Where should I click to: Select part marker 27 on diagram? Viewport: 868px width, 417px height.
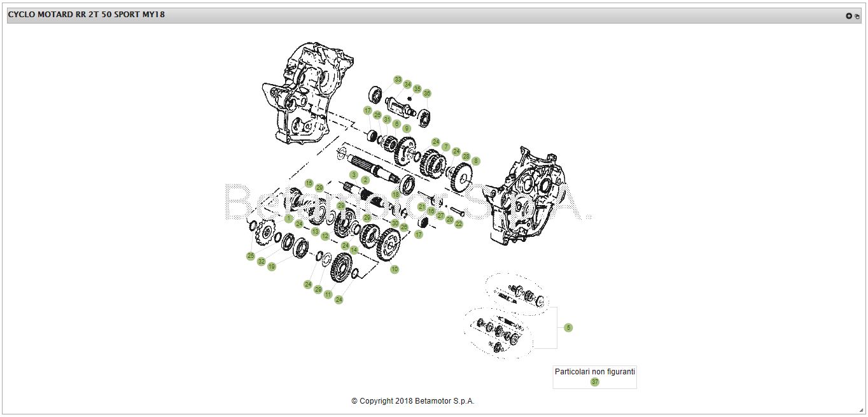440,216
